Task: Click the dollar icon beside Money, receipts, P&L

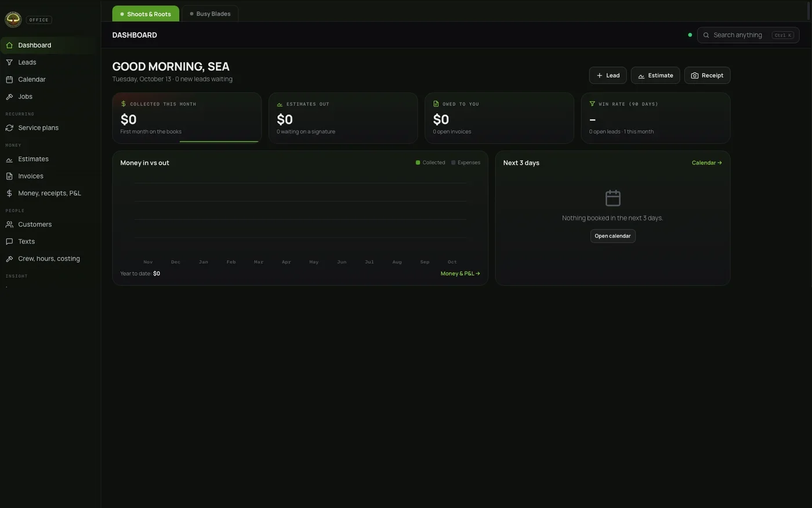Action: click(9, 193)
